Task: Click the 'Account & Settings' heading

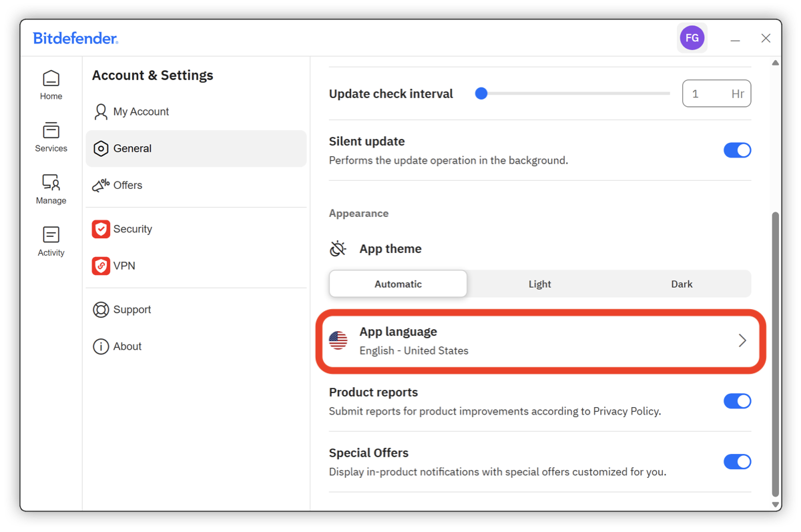Action: (x=152, y=75)
